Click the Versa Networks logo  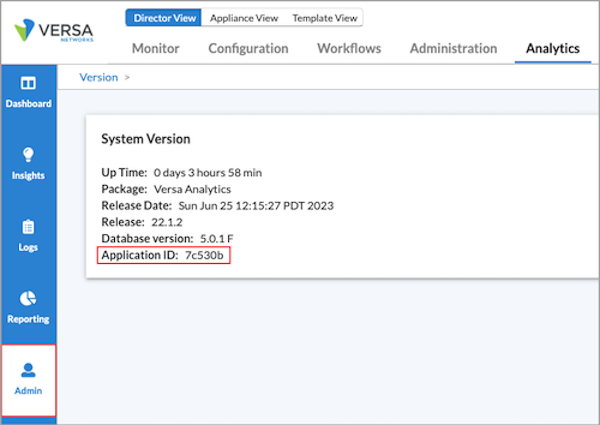click(x=52, y=31)
